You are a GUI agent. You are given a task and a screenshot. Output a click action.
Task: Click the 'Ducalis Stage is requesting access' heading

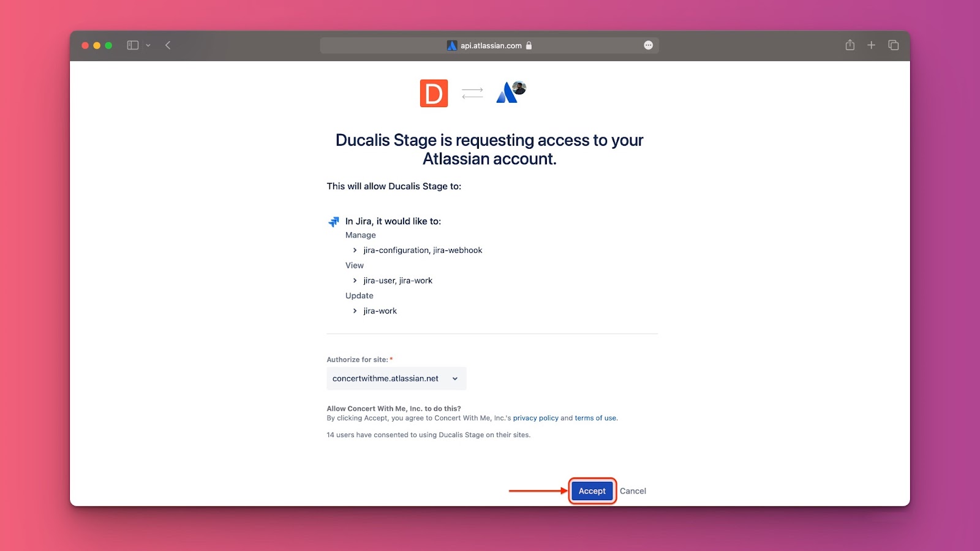click(x=489, y=149)
